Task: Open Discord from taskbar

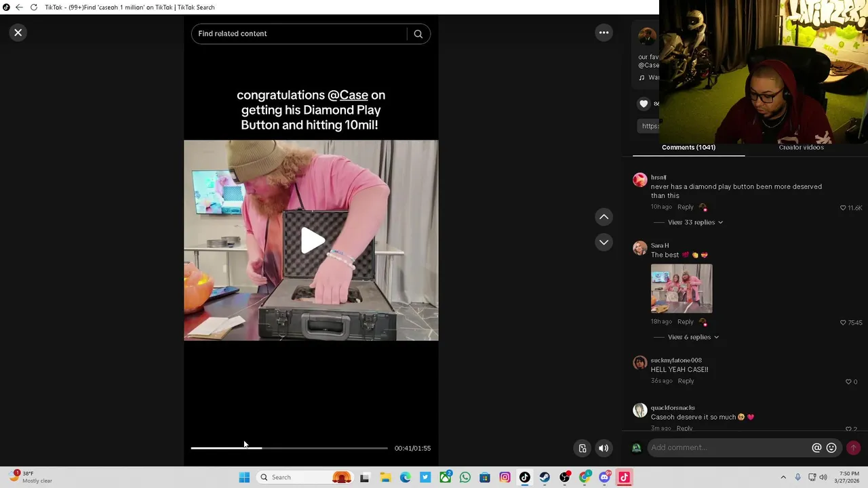Action: coord(605,477)
